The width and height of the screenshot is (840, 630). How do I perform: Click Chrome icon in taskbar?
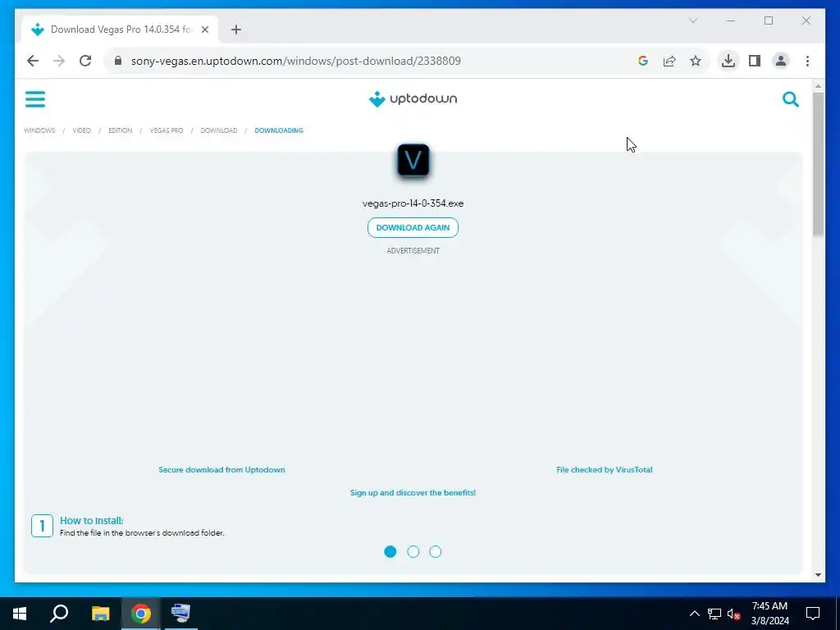point(141,614)
